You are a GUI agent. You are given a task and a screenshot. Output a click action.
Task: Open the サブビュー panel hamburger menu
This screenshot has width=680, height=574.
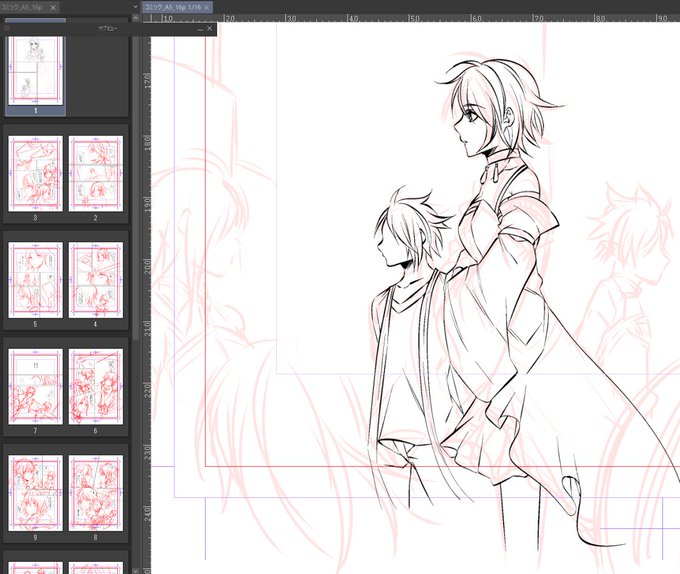pyautogui.click(x=7, y=29)
